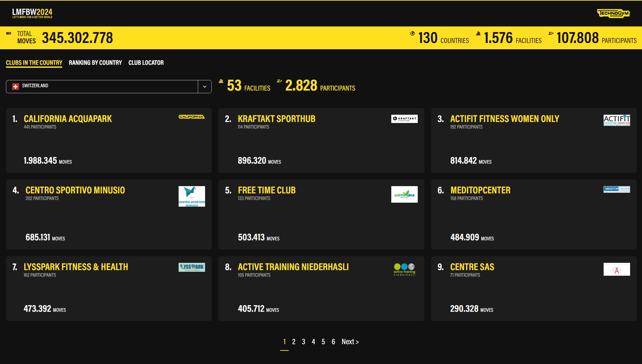Click the Actifit women only logo
The width and height of the screenshot is (642, 364).
[617, 120]
